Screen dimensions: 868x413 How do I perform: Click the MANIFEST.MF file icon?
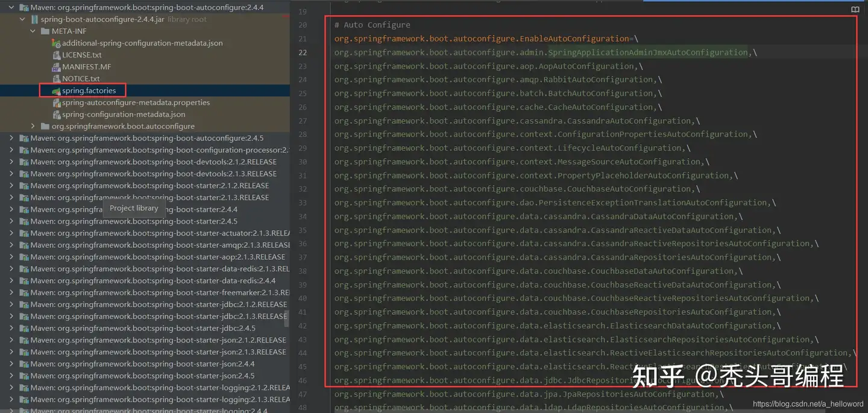click(x=56, y=67)
